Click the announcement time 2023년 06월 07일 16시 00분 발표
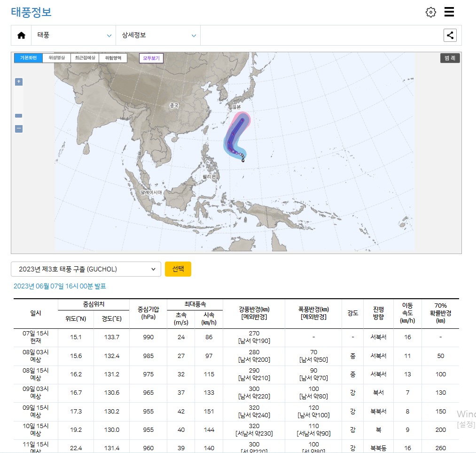 pyautogui.click(x=60, y=286)
